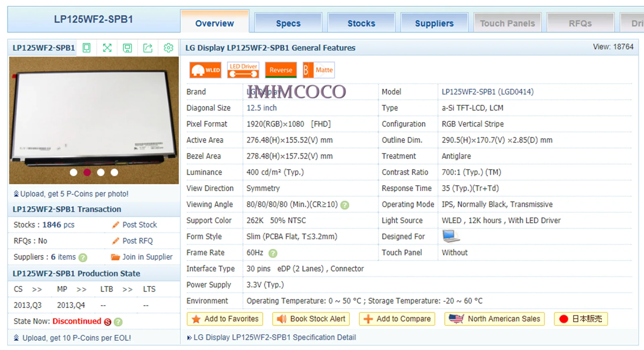Click the LED Driver feature badge

coord(243,70)
